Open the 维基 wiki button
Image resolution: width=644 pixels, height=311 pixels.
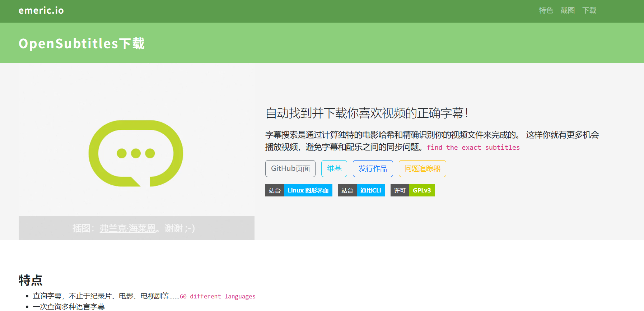pos(334,168)
